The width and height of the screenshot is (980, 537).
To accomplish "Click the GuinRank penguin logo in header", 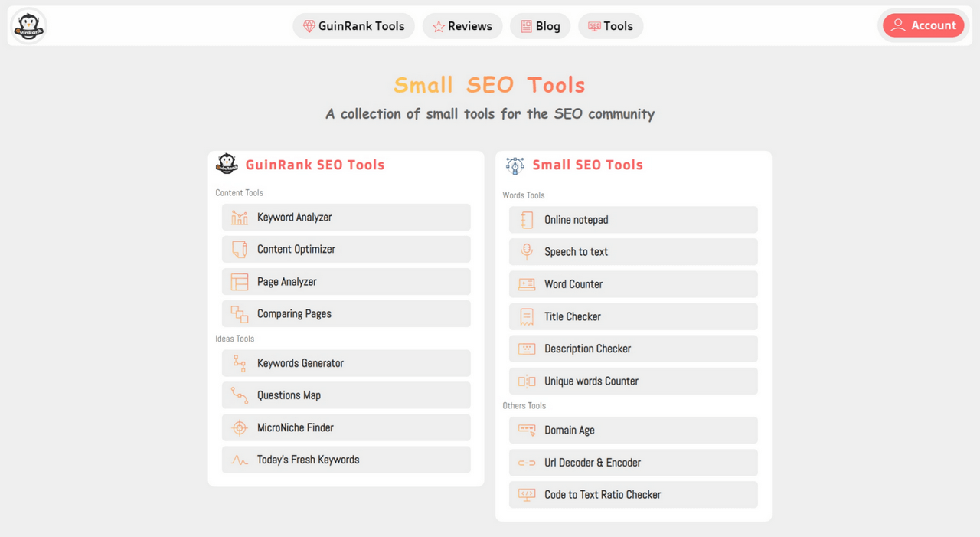I will click(x=29, y=26).
